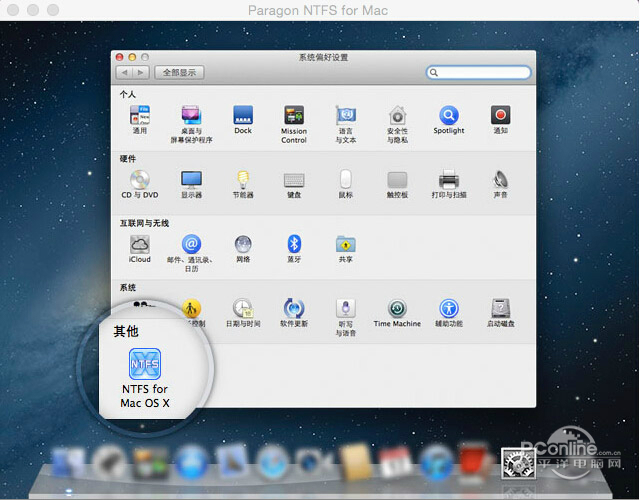Focus the System Preferences search field
Viewport: 641px width, 500px height.
coord(478,72)
